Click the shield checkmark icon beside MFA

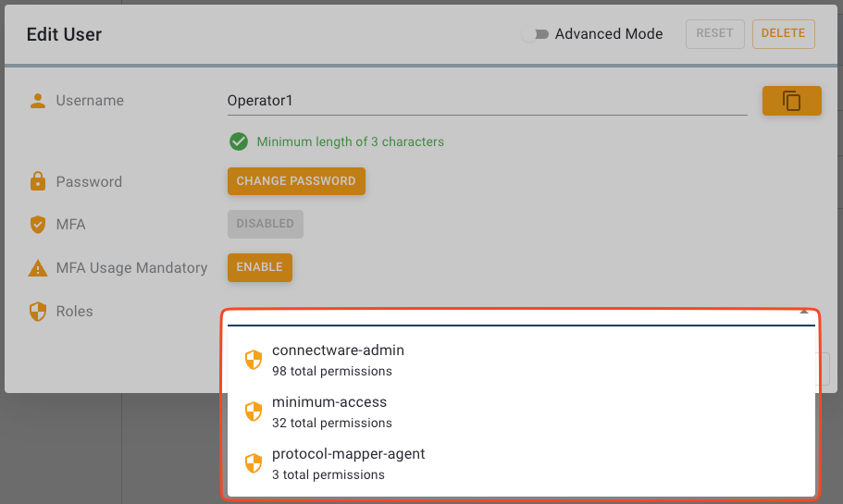pyautogui.click(x=38, y=225)
